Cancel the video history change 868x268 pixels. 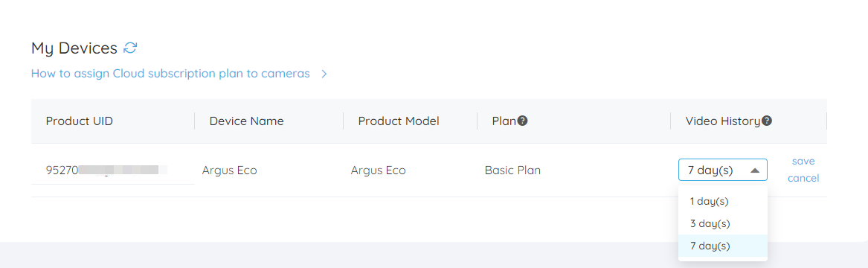[x=803, y=179]
